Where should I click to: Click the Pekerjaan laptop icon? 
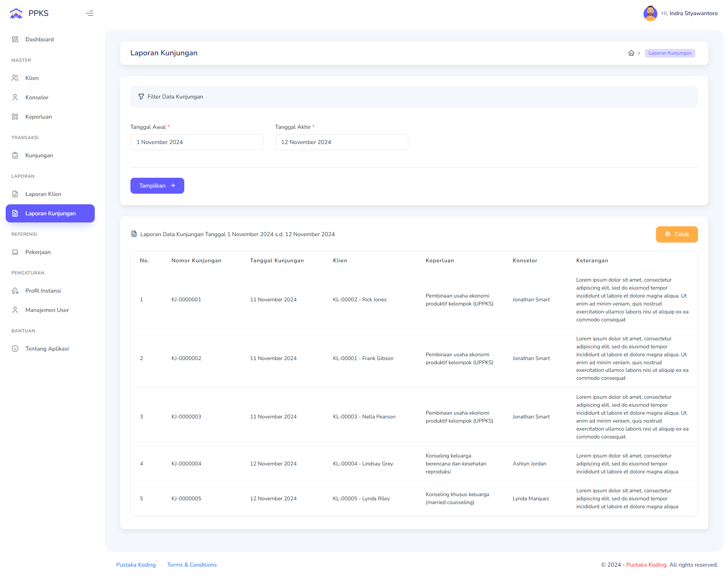15,252
